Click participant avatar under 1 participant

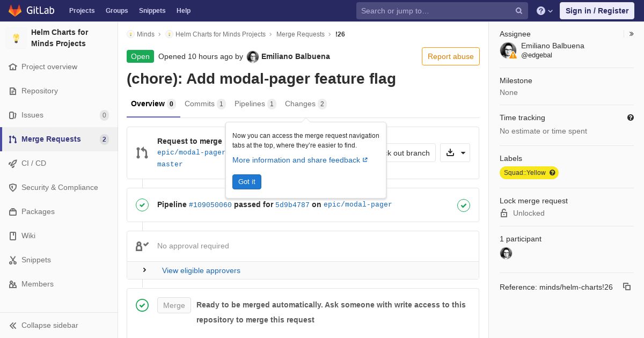tap(506, 253)
